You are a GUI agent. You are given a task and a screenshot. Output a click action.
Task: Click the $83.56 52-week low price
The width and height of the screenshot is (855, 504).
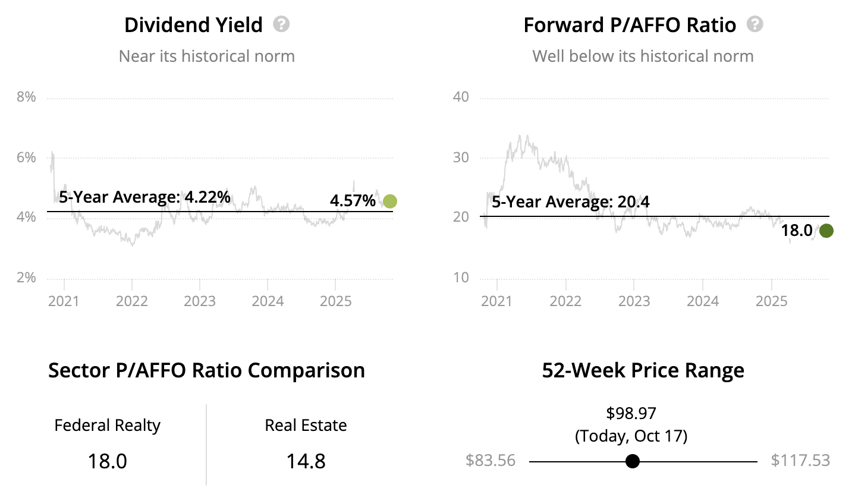[491, 461]
